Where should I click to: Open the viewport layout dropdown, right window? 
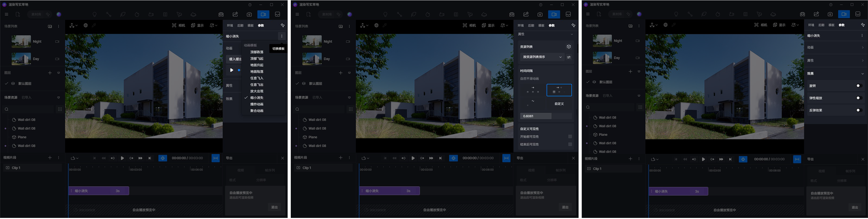coord(795,25)
